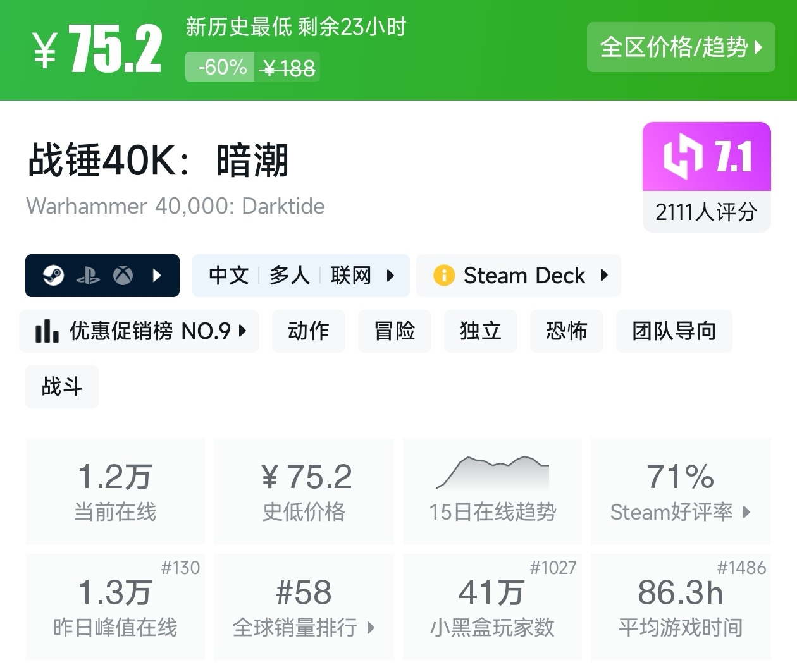797x672 pixels.
Task: Select the 动作 genre tag
Action: point(308,331)
